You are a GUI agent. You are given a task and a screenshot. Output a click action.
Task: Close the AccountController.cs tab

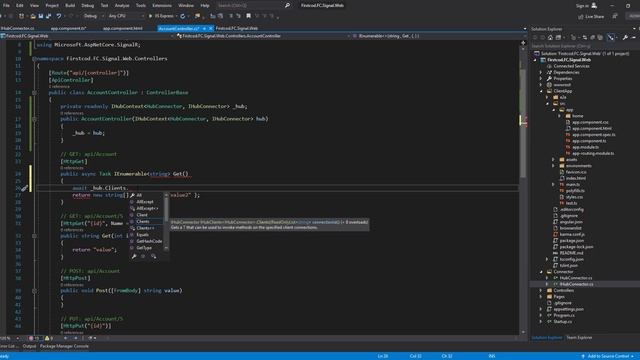211,28
